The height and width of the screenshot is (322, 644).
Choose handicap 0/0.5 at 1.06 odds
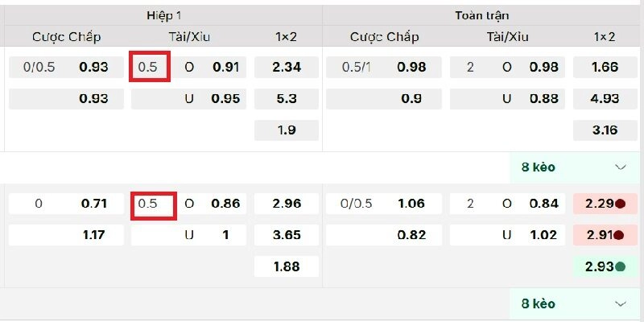(385, 204)
